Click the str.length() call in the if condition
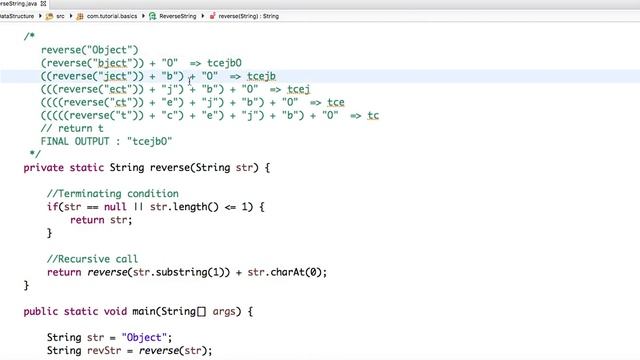Screen dimensions: 640x360 tap(184, 207)
